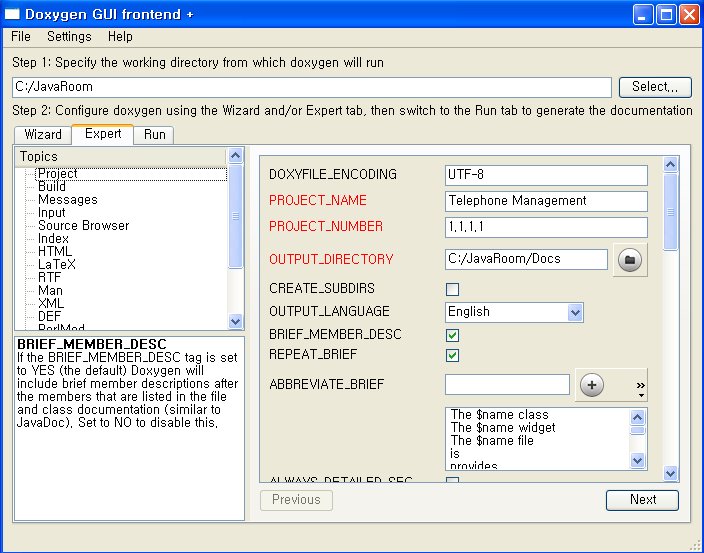Close the Doxygen GUI frontend window
Image resolution: width=704 pixels, height=553 pixels.
click(x=689, y=14)
